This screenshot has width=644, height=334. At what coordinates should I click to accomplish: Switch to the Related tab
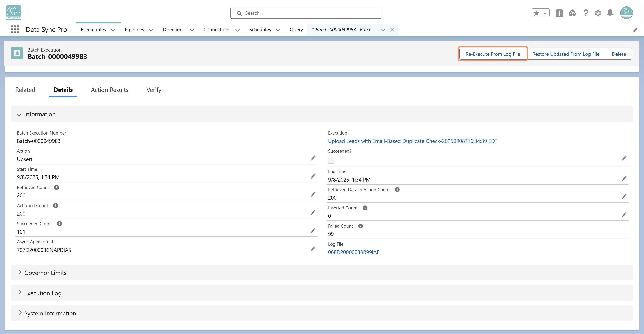(x=25, y=90)
